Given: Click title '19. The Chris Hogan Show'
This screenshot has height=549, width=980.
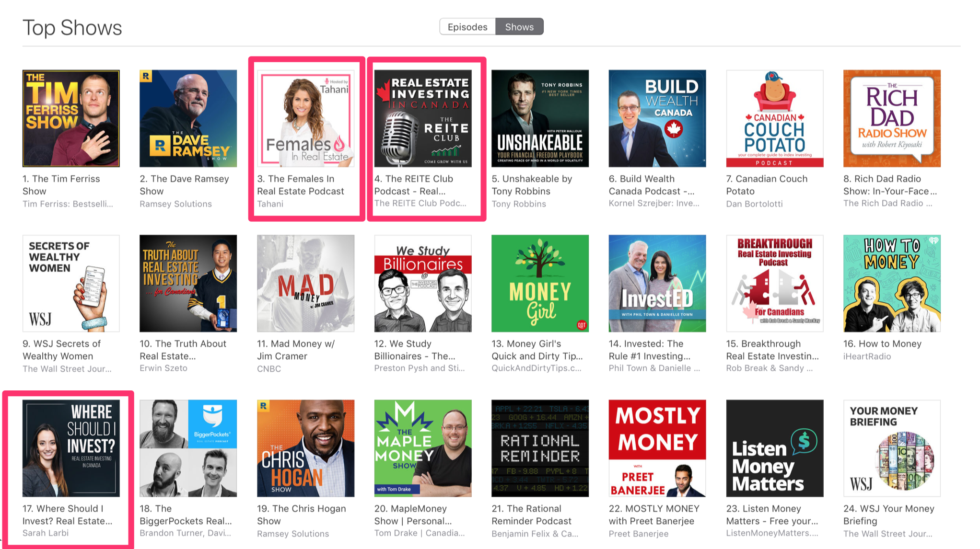Looking at the screenshot, I should coord(302,515).
